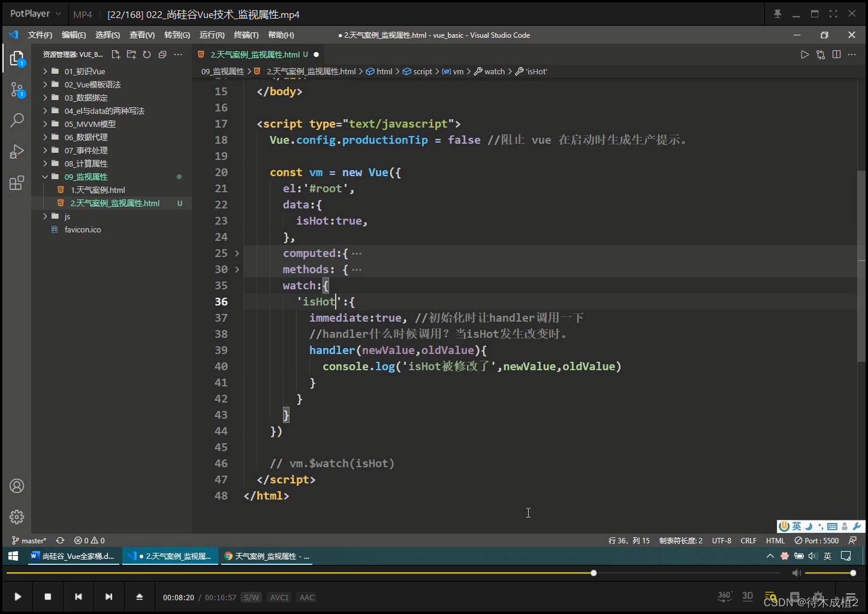Open the Accounts icon in activity bar
This screenshot has width=868, height=614.
point(17,486)
